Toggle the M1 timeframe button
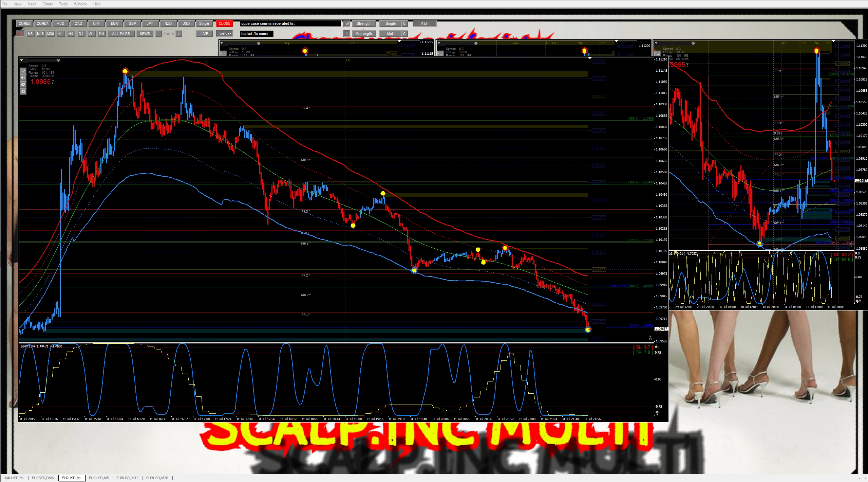 pos(20,34)
